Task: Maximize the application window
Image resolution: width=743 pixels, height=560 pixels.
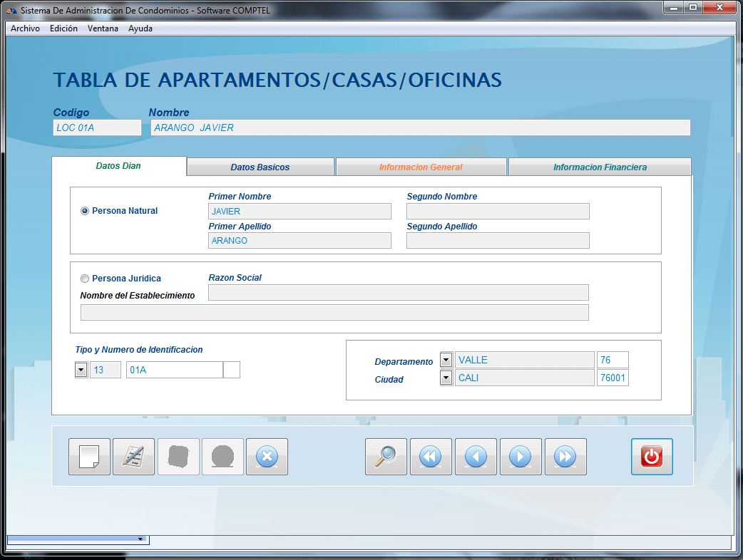Action: (x=693, y=8)
